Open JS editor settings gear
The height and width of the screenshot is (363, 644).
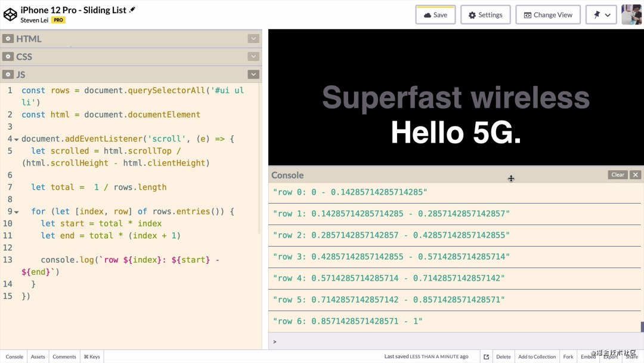(8, 75)
